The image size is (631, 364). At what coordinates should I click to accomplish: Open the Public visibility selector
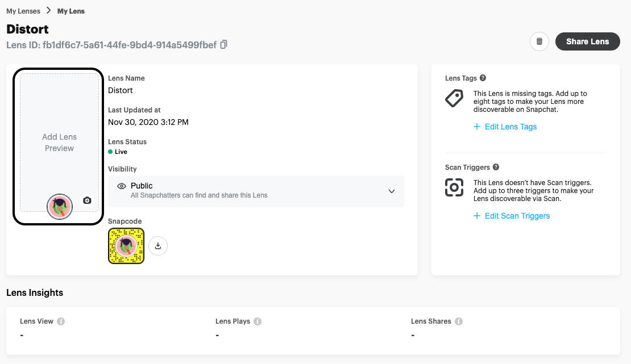coord(256,191)
